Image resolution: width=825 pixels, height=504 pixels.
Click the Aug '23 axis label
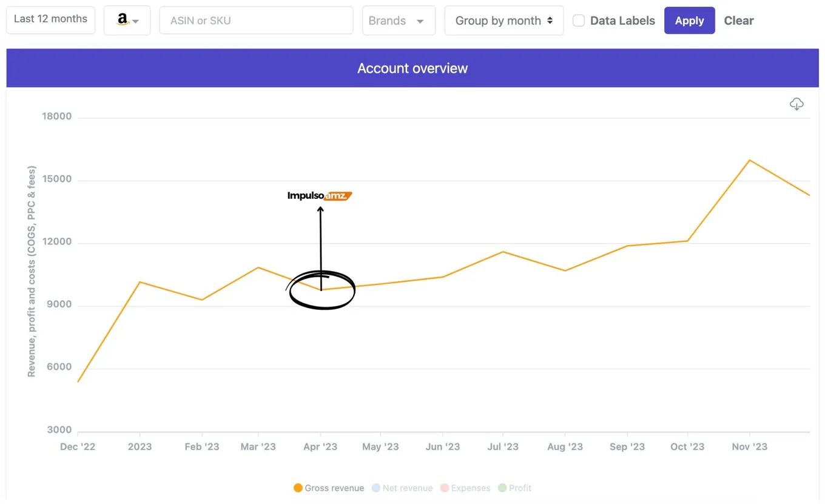(x=565, y=447)
